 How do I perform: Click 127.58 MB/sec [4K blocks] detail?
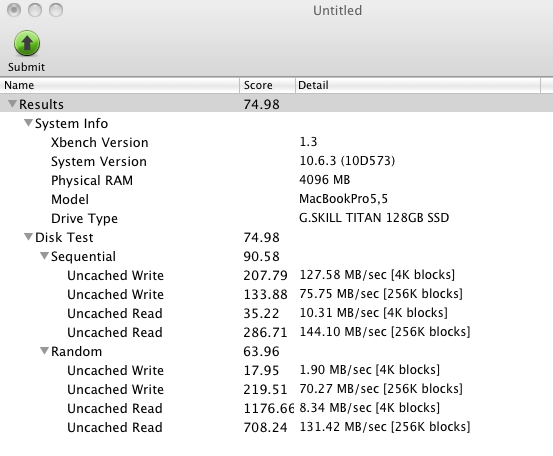click(377, 275)
